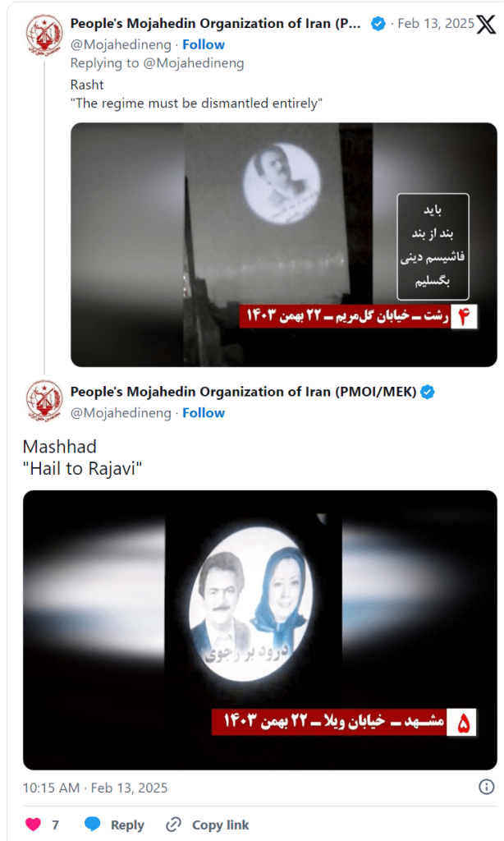This screenshot has height=841, width=504.
Task: Open the People's Mojahedin Organization (PMOI/MEK) name
Action: coord(244,392)
